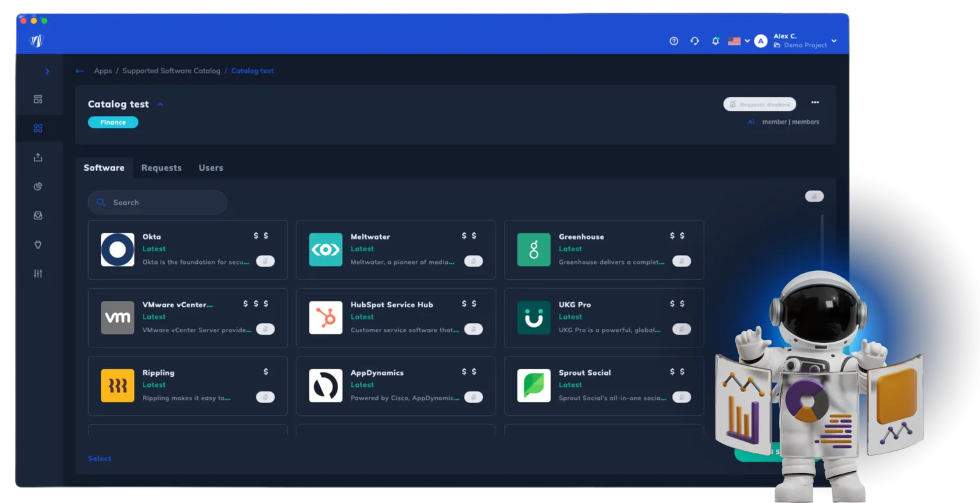Click the Sprout Social app name
This screenshot has height=503, width=980.
(584, 373)
